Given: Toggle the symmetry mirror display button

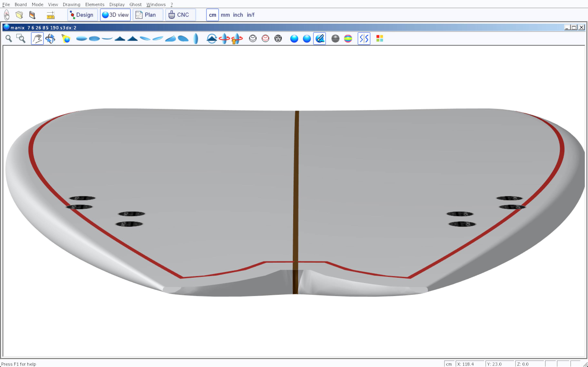Looking at the screenshot, I should pyautogui.click(x=364, y=39).
